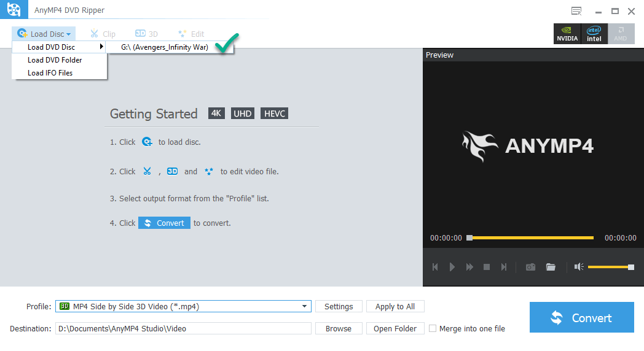
Task: Click the MP4 3D profile icon
Action: (x=65, y=306)
